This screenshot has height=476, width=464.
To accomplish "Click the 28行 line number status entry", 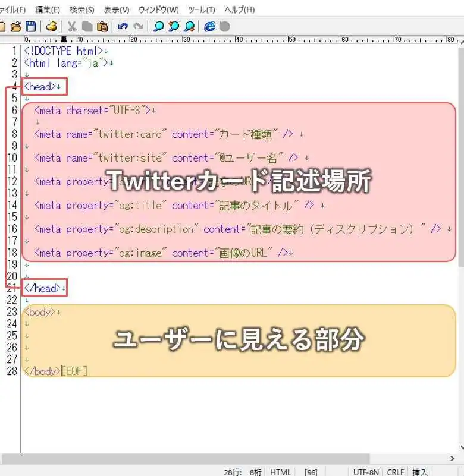I will [233, 472].
